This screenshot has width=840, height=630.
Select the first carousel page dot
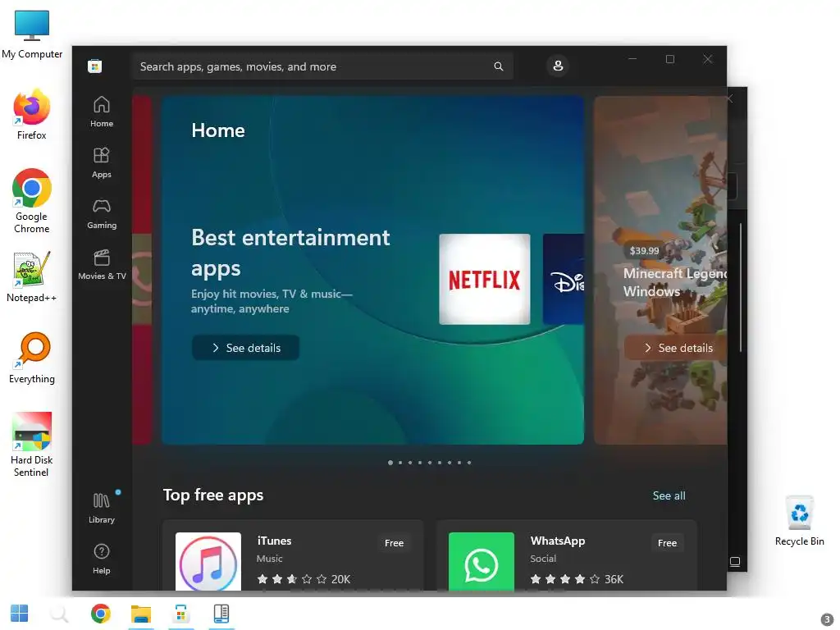point(390,463)
